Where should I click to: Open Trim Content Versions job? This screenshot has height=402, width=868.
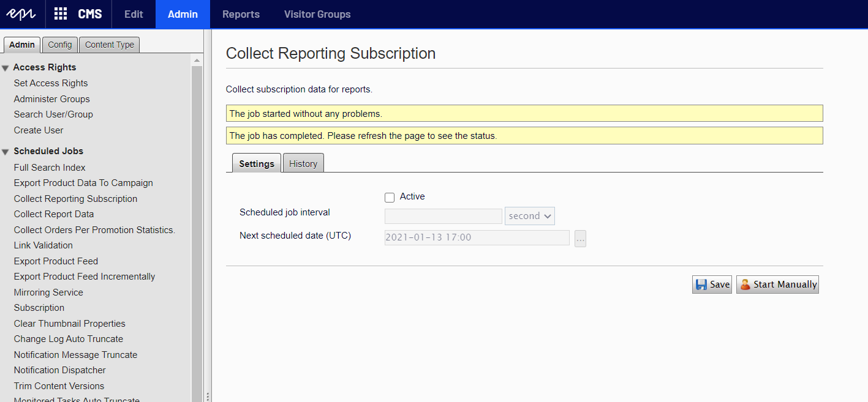(59, 386)
